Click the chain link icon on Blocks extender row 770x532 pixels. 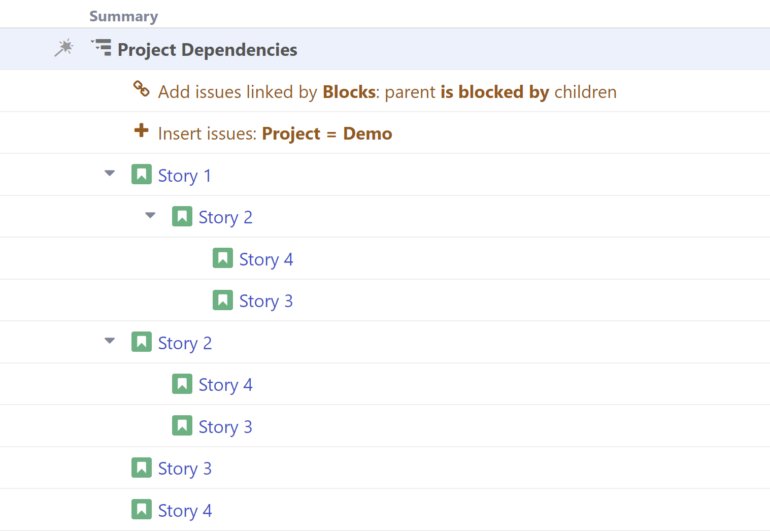point(141,89)
